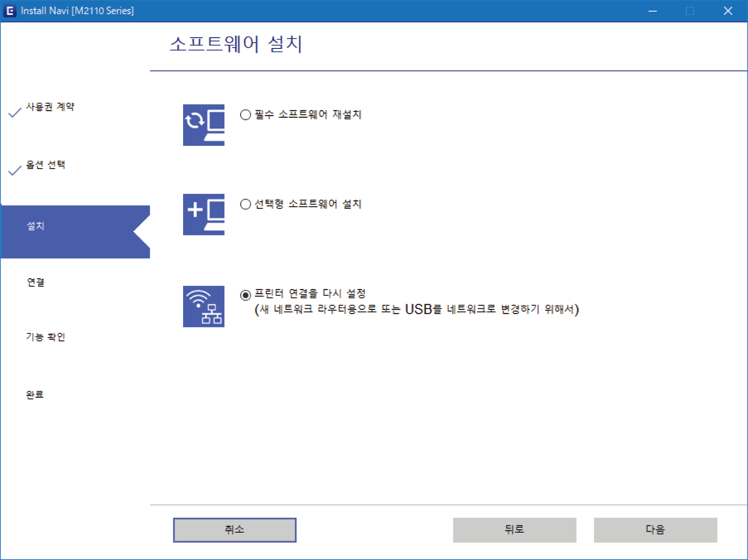Minimize the Install Navi window
The height and width of the screenshot is (560, 748).
click(652, 11)
